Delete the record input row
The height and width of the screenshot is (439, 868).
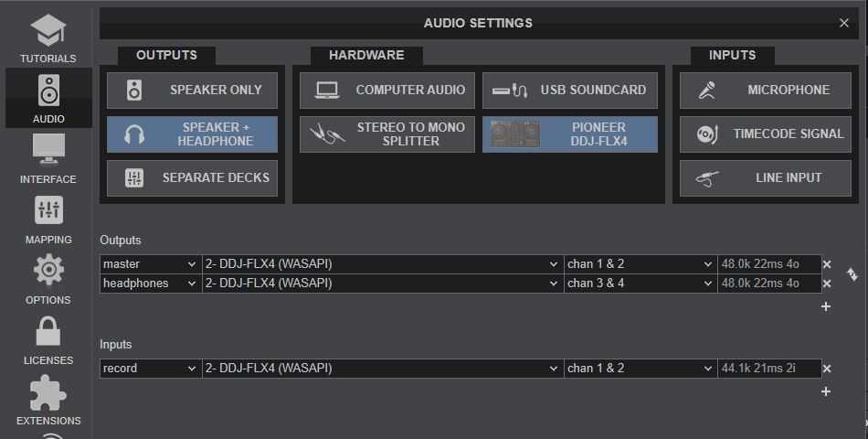click(x=826, y=369)
